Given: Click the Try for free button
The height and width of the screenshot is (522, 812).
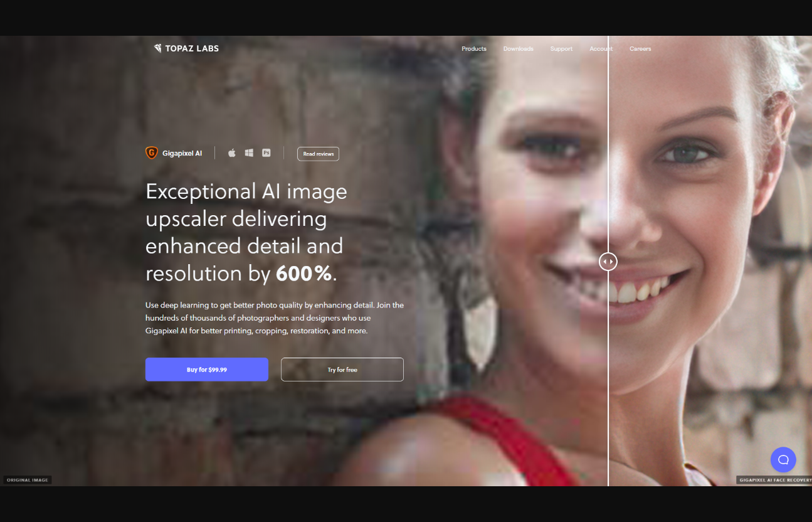Looking at the screenshot, I should 342,370.
